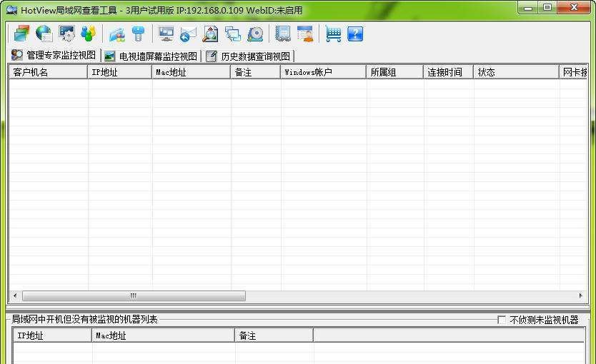Image resolution: width=596 pixels, height=364 pixels.
Task: Click 备注 header in unmonitored machines list
Action: [x=274, y=335]
